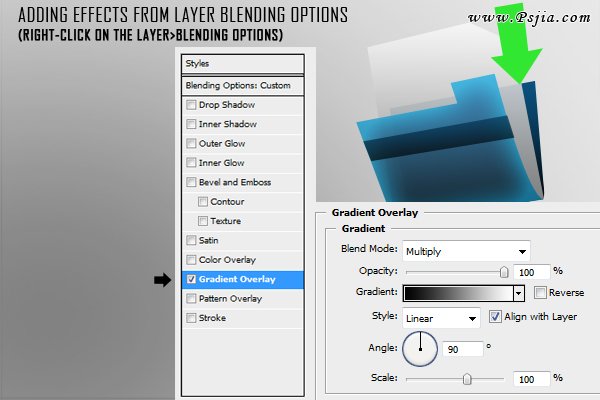Uncheck the Gradient Overlay checkbox
The width and height of the screenshot is (600, 400).
coord(191,279)
